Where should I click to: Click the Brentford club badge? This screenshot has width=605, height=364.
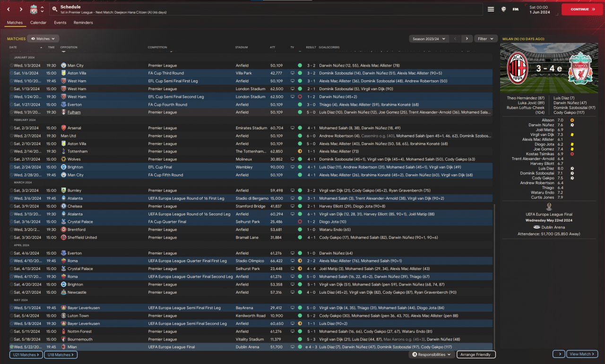point(64,229)
